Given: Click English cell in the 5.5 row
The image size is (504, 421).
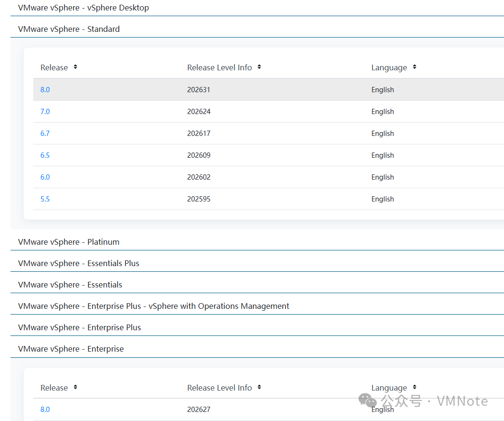Looking at the screenshot, I should 382,199.
